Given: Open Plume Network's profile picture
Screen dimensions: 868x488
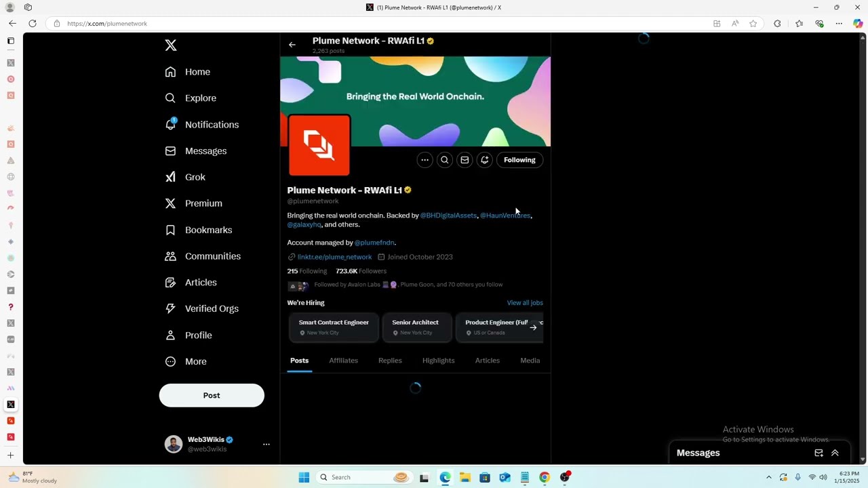Looking at the screenshot, I should tap(319, 145).
